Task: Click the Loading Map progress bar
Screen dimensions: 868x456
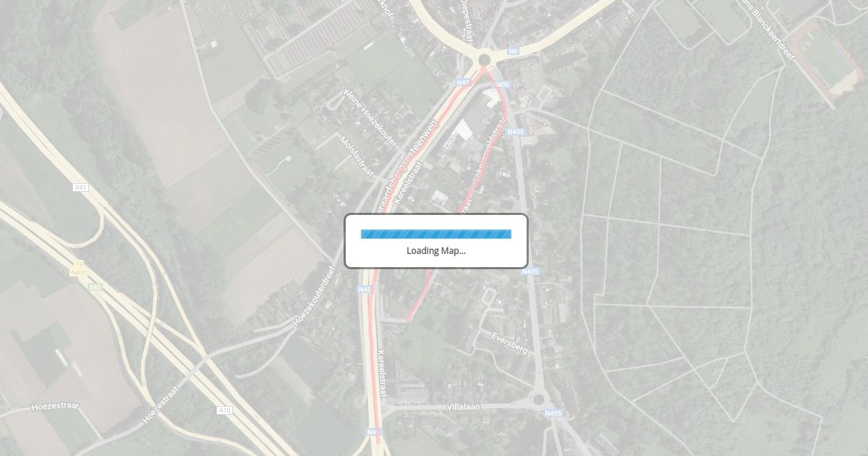Action: pyautogui.click(x=436, y=234)
